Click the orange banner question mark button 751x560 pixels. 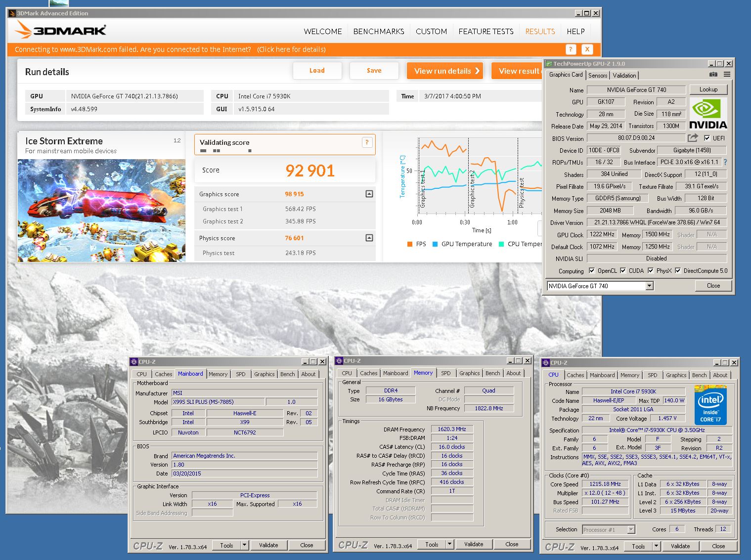[x=571, y=49]
